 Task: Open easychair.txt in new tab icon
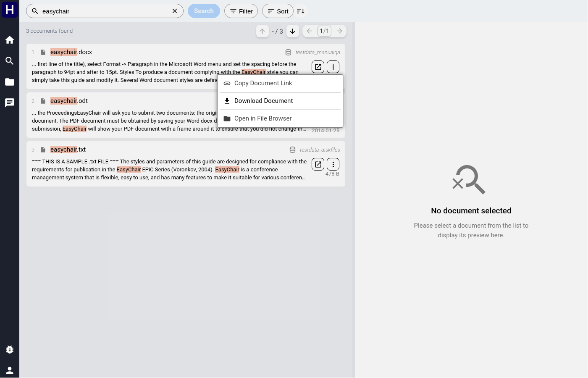pyautogui.click(x=318, y=164)
